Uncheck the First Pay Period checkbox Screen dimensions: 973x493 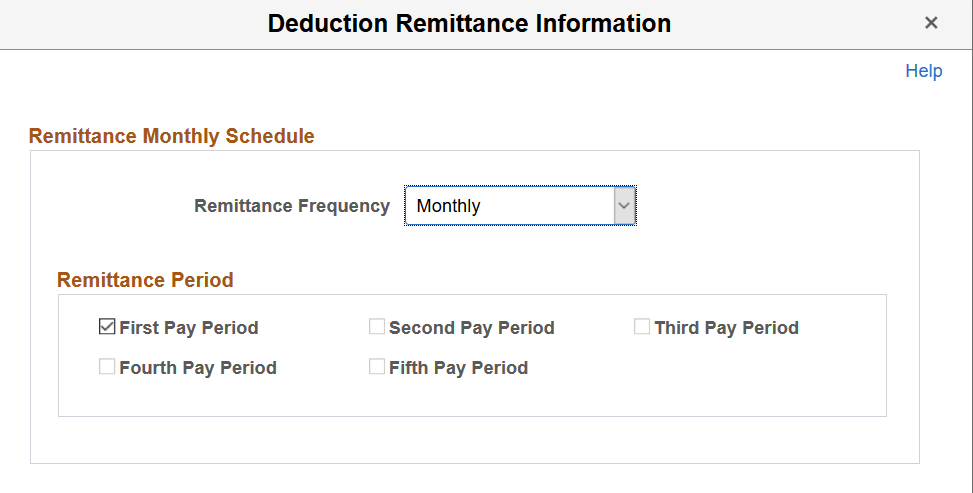(107, 327)
